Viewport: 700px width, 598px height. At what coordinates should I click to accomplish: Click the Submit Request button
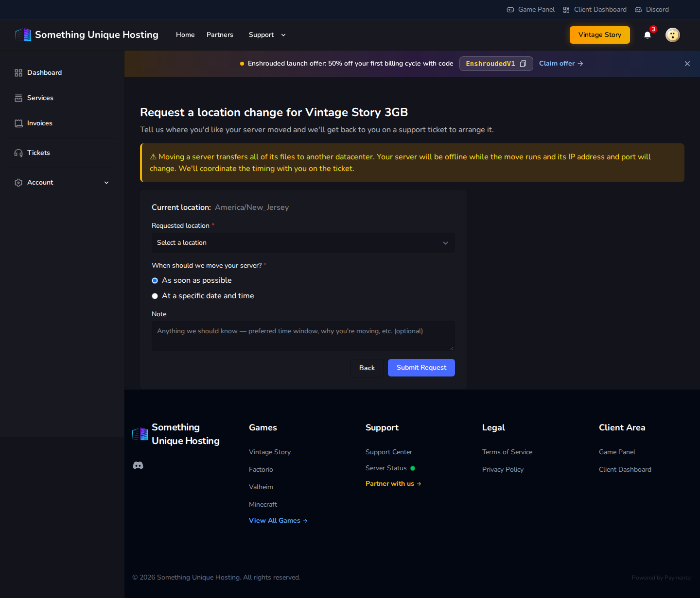421,368
